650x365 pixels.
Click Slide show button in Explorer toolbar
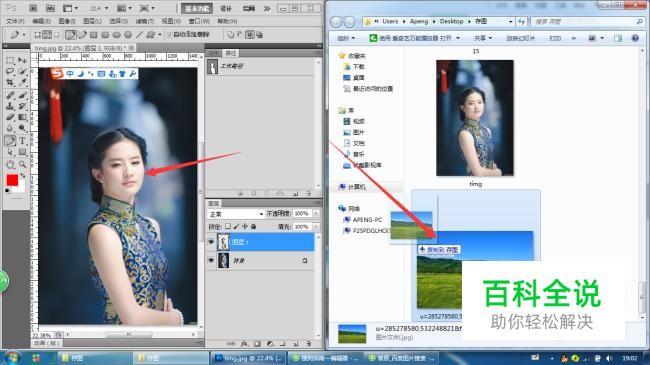point(521,38)
